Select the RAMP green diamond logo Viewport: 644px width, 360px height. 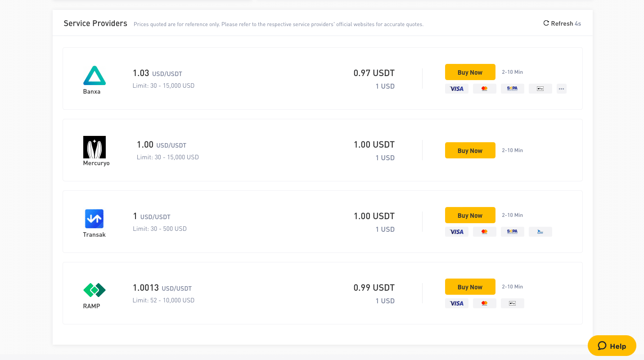point(95,290)
